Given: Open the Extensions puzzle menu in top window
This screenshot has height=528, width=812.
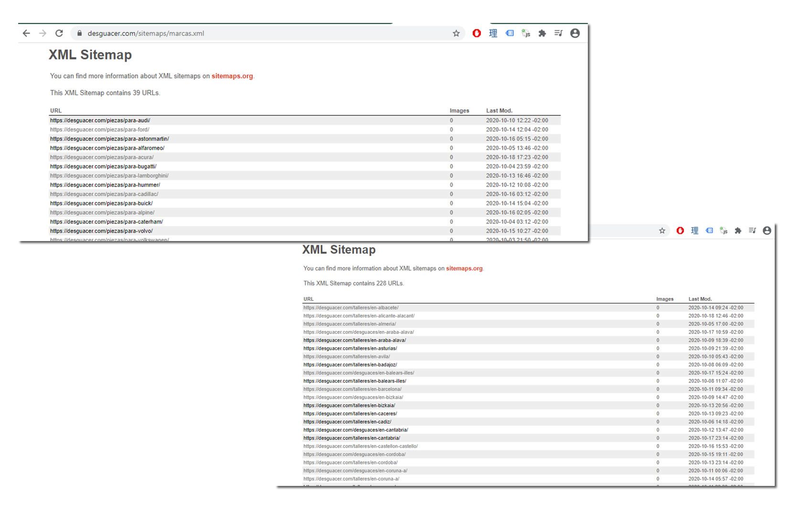Looking at the screenshot, I should point(542,33).
